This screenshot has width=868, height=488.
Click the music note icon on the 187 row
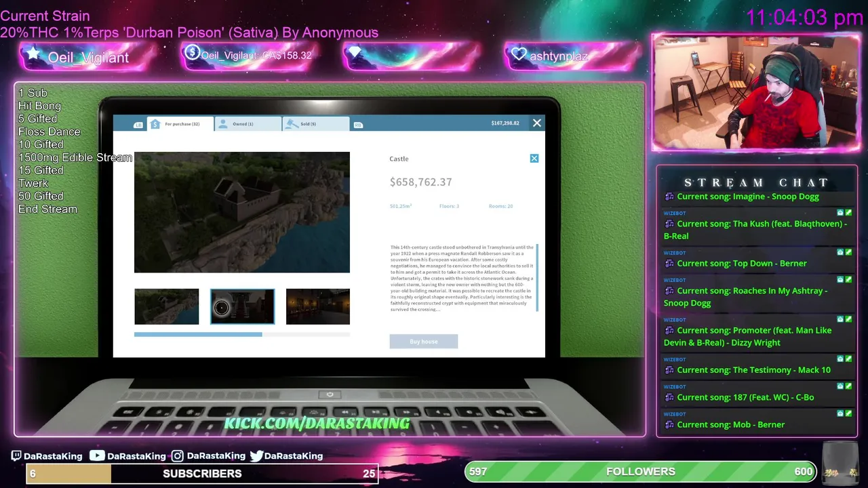(669, 398)
